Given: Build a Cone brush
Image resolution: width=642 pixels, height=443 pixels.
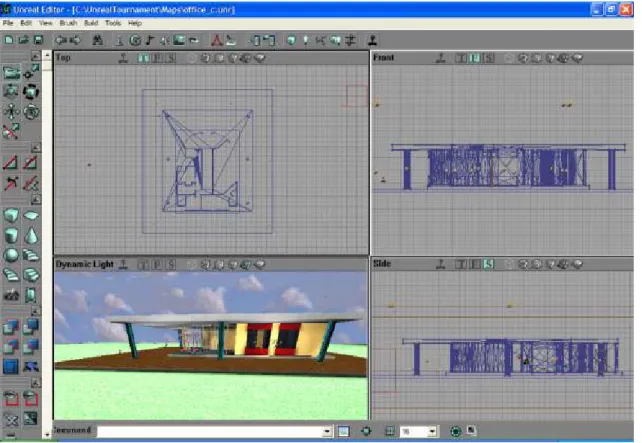Looking at the screenshot, I should [31, 235].
